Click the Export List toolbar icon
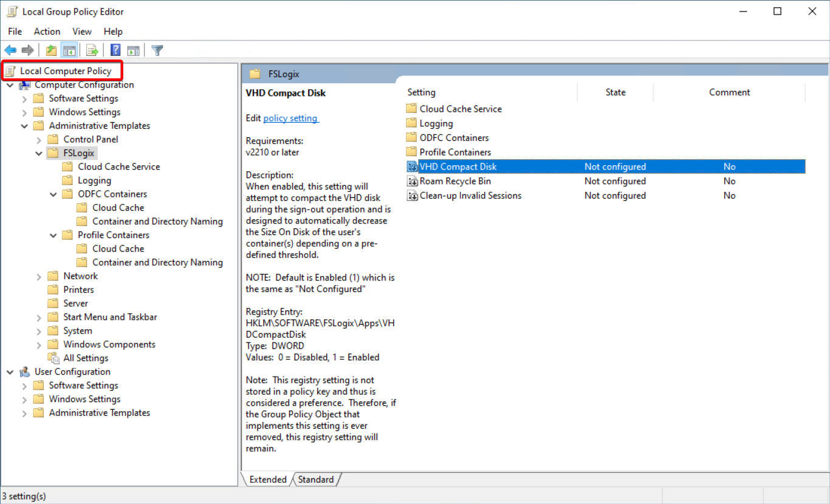830x504 pixels. click(92, 50)
